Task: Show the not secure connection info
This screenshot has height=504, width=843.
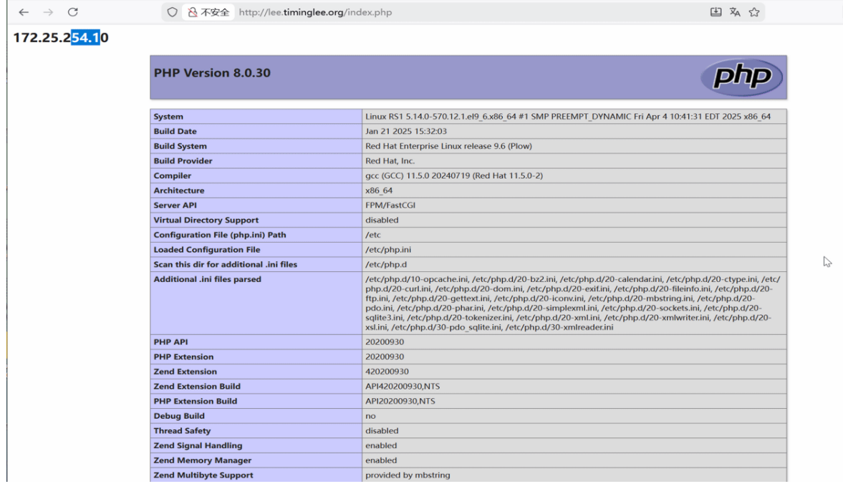Action: (208, 12)
